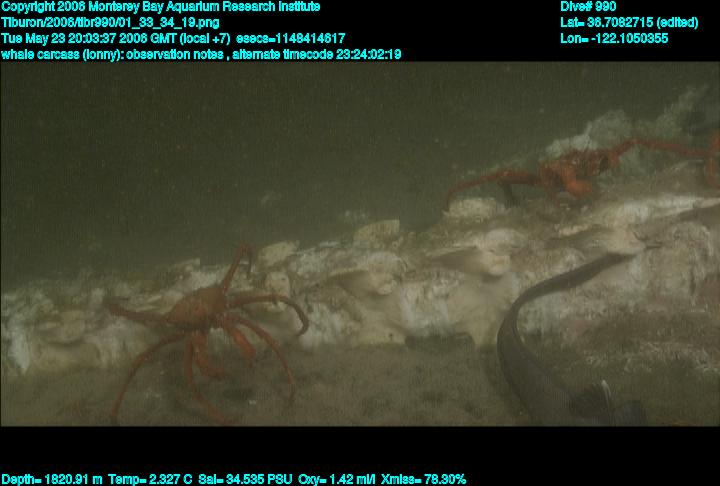Screen dimensions: 720x486
Task: Select the 'alternate timecode 23:24:02:19' text
Action: pyautogui.click(x=317, y=55)
